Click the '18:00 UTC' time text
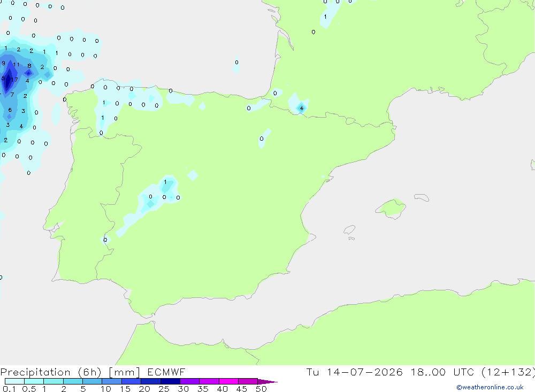The height and width of the screenshot is (392, 535). pyautogui.click(x=442, y=372)
